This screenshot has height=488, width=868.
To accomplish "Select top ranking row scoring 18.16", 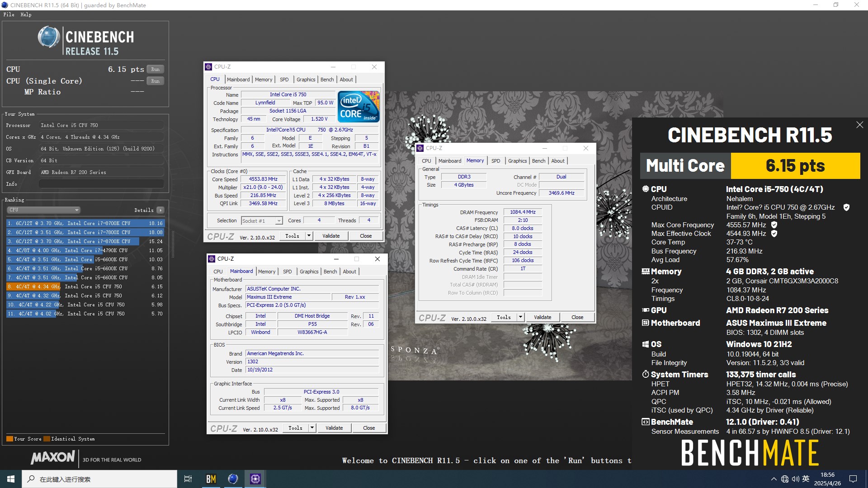I will (x=85, y=223).
